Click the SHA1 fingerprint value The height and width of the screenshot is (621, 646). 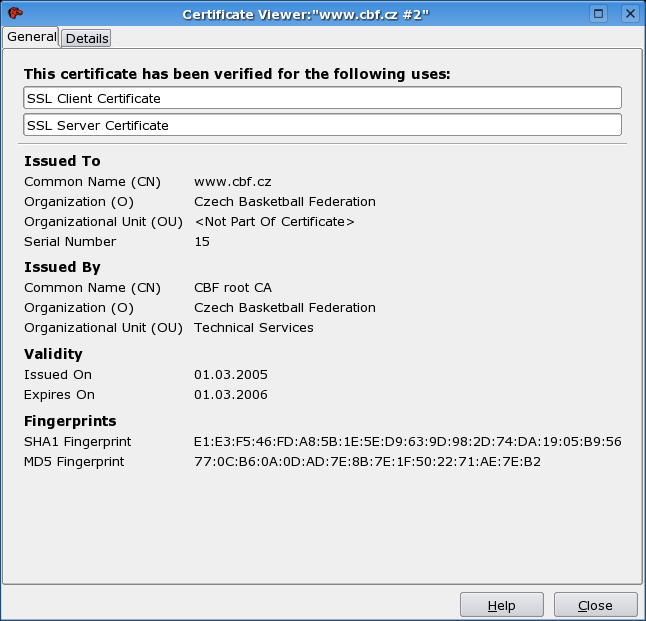tap(407, 442)
